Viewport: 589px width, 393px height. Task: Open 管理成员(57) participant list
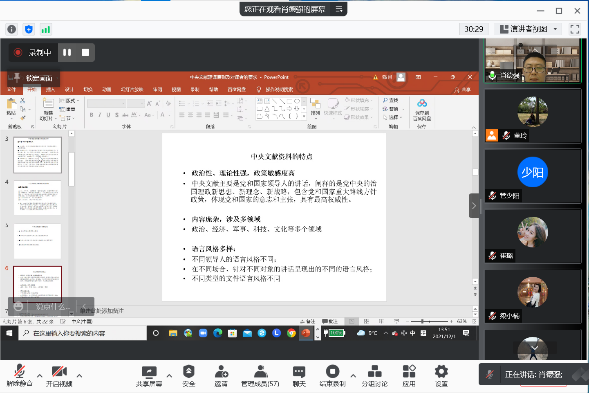tap(260, 375)
